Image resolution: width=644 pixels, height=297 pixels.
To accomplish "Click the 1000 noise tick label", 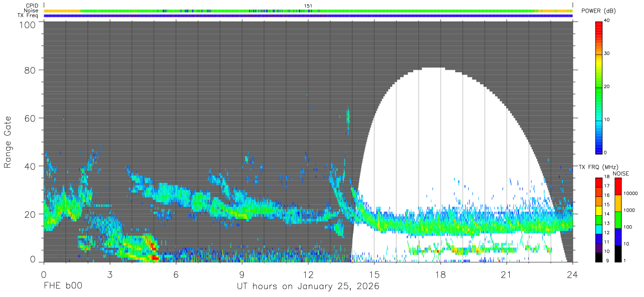I will [x=629, y=210].
